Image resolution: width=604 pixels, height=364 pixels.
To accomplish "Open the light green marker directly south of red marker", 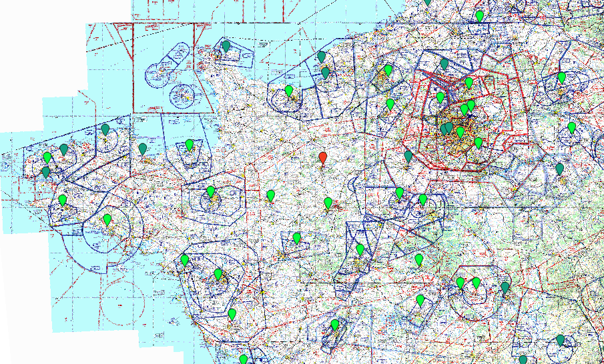I will (x=328, y=203).
